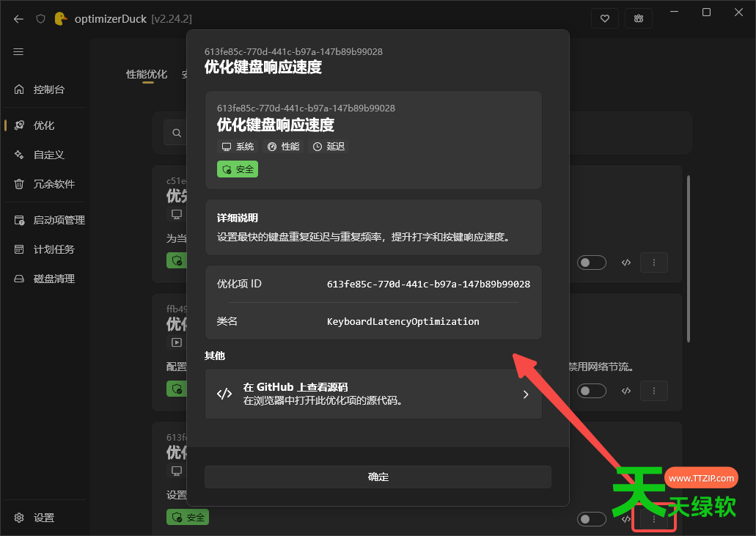Click the vertical scrollbar of the optimization list
The width and height of the screenshot is (756, 536).
[x=689, y=259]
